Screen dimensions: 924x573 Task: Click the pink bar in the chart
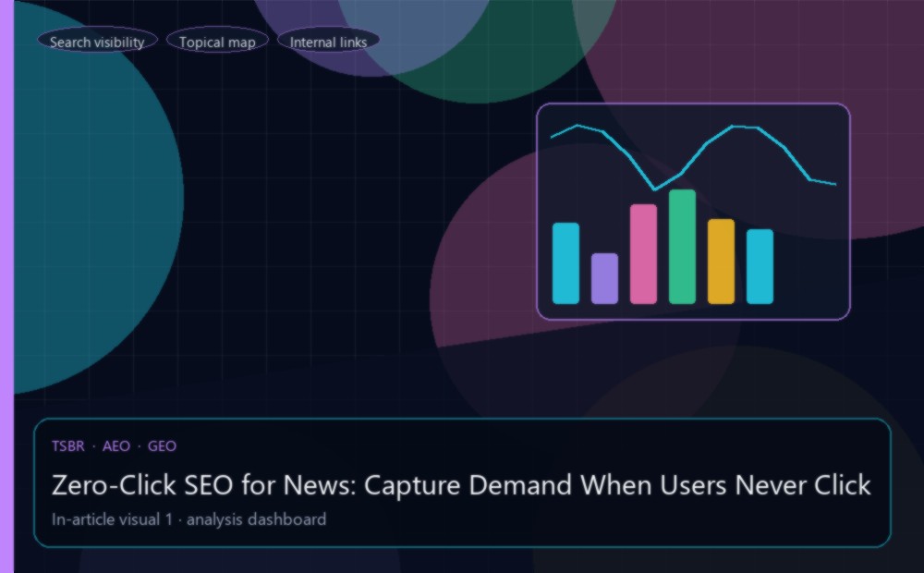(x=643, y=254)
